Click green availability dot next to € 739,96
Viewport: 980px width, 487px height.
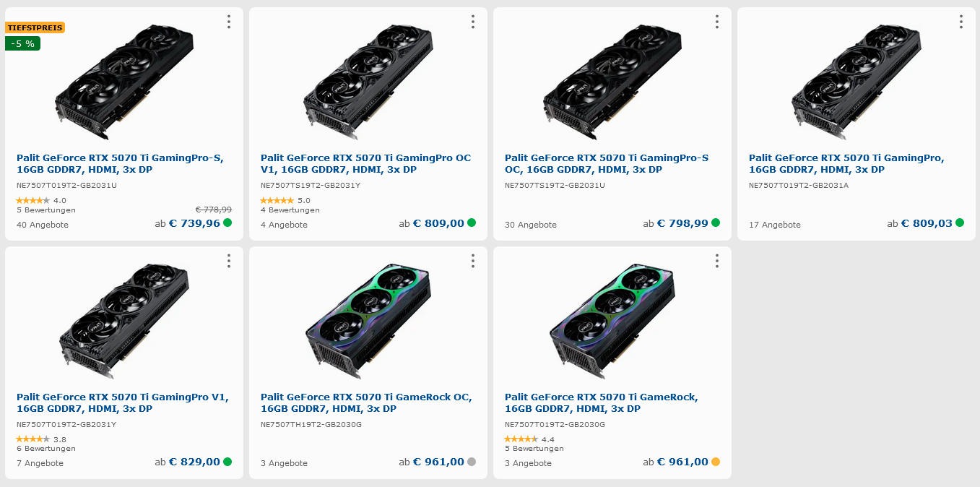tap(227, 223)
